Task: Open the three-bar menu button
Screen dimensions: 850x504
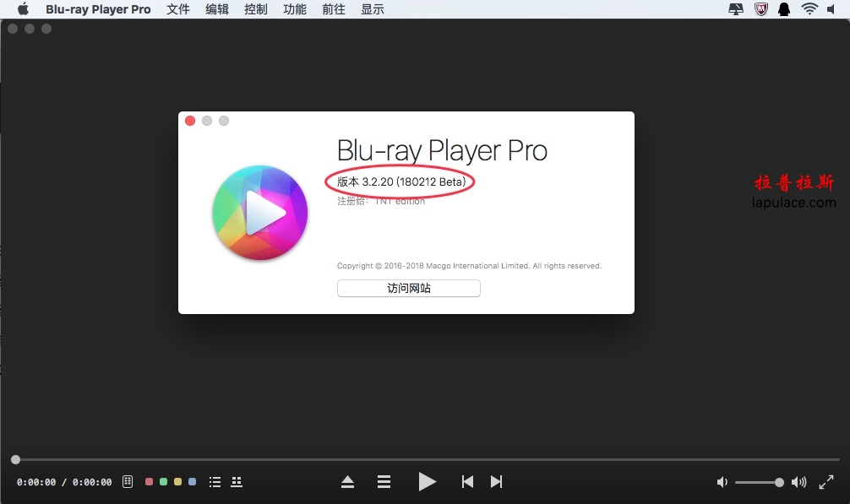Action: [384, 482]
